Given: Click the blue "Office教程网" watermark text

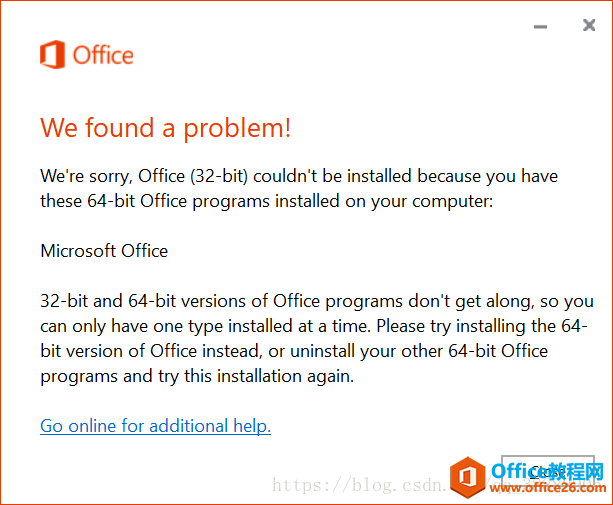Looking at the screenshot, I should coord(548,470).
